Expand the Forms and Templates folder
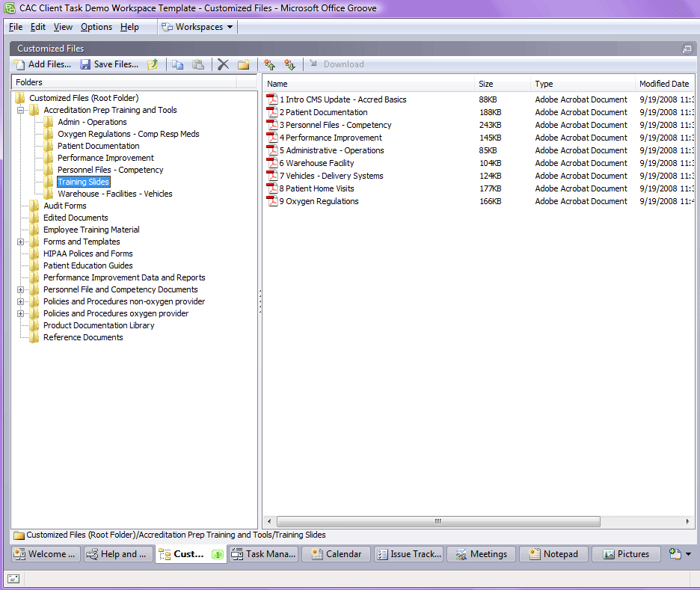 pyautogui.click(x=20, y=242)
